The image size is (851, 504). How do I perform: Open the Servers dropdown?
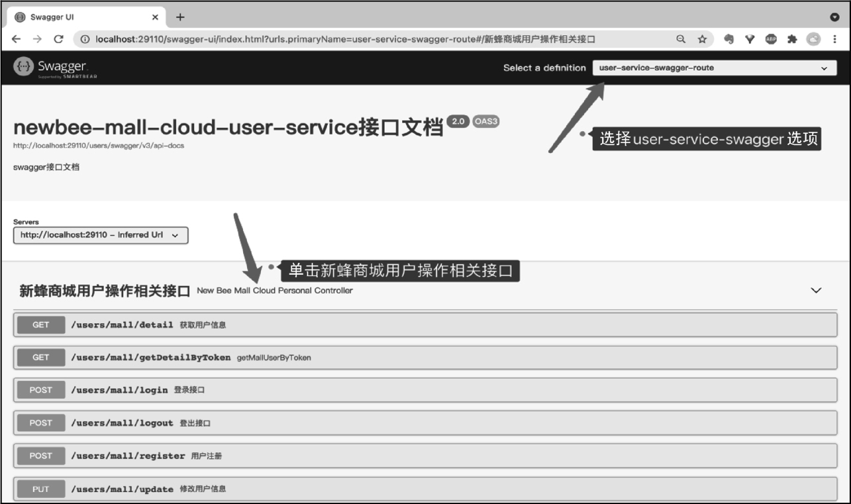pyautogui.click(x=101, y=235)
